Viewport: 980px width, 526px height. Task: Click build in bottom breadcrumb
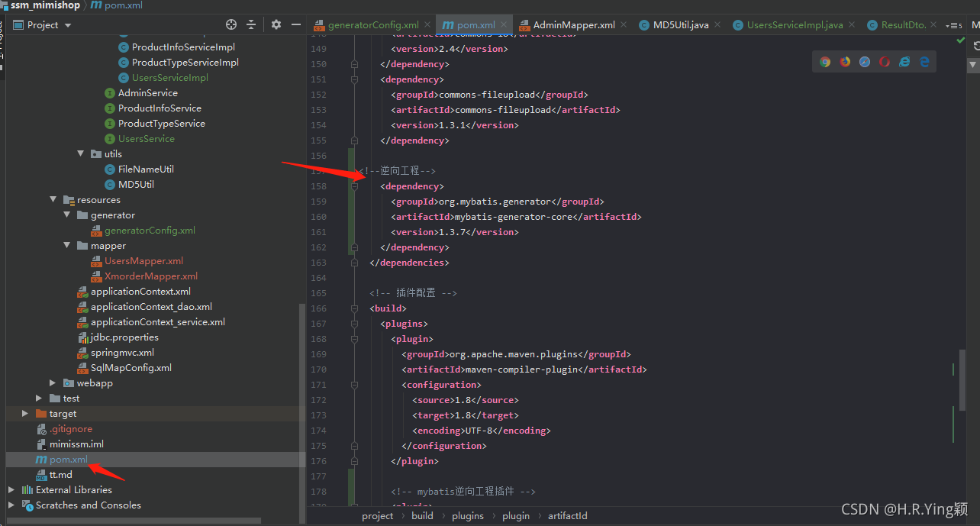[422, 516]
